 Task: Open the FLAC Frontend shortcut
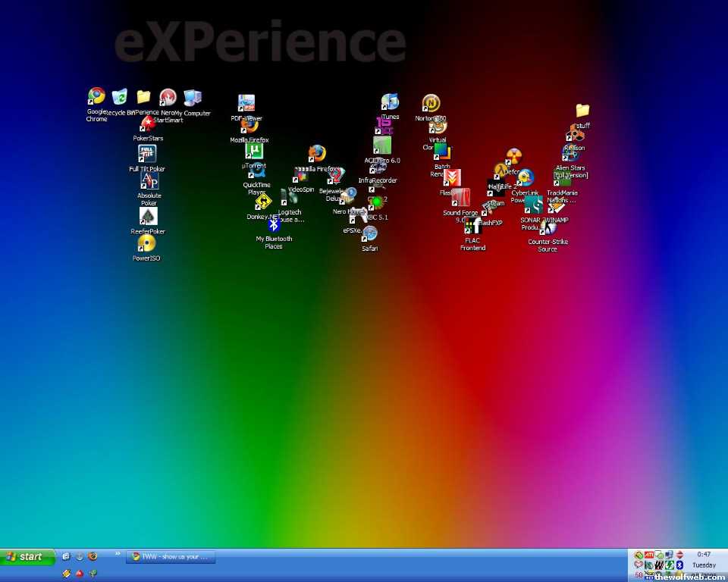[472, 226]
